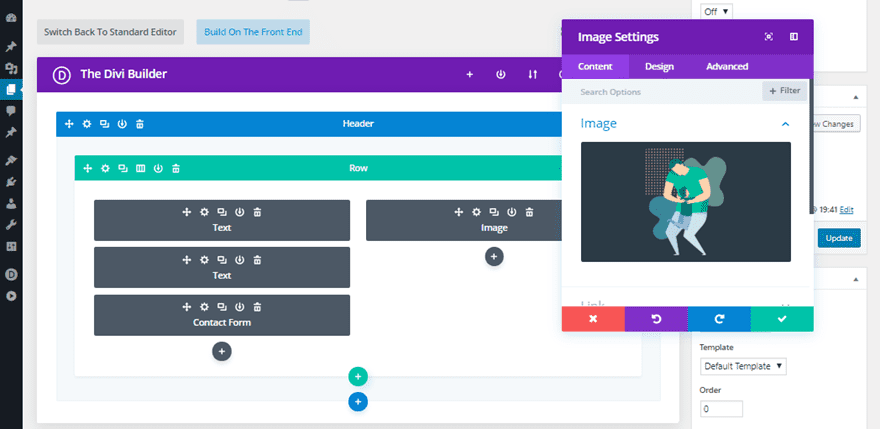Delete the Row with trash icon
The height and width of the screenshot is (429, 880).
point(176,168)
